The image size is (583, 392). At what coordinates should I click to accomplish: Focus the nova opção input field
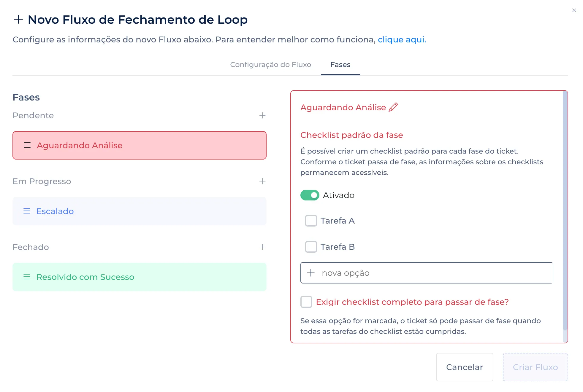pos(433,273)
